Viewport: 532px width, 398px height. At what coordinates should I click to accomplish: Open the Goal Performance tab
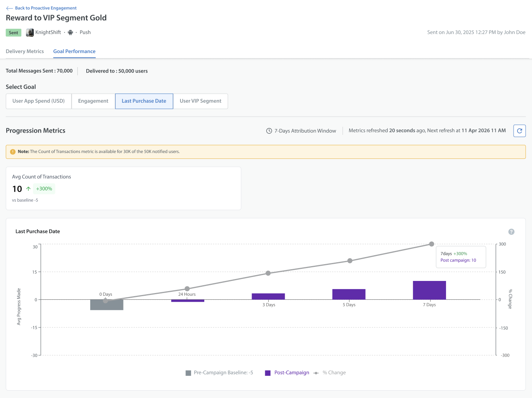(x=74, y=52)
